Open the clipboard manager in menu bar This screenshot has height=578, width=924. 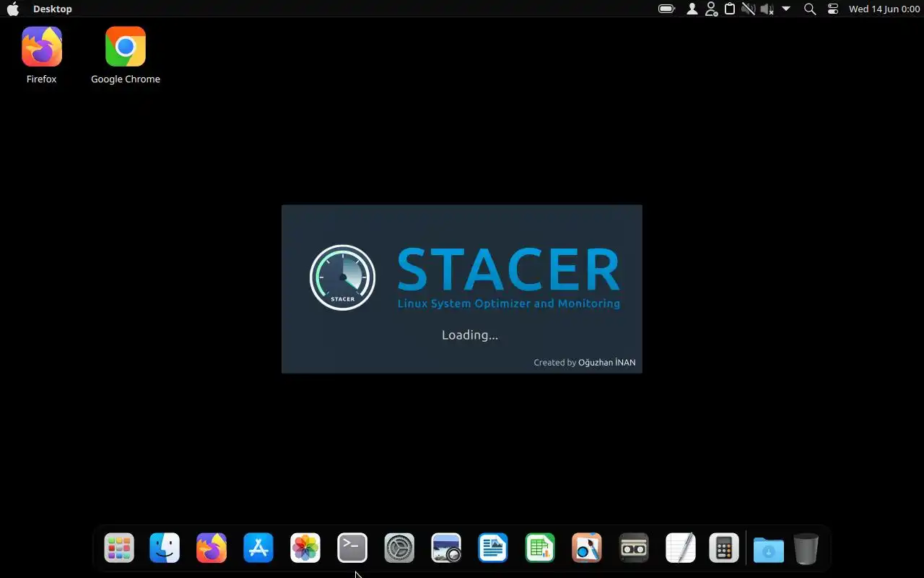[x=730, y=9]
